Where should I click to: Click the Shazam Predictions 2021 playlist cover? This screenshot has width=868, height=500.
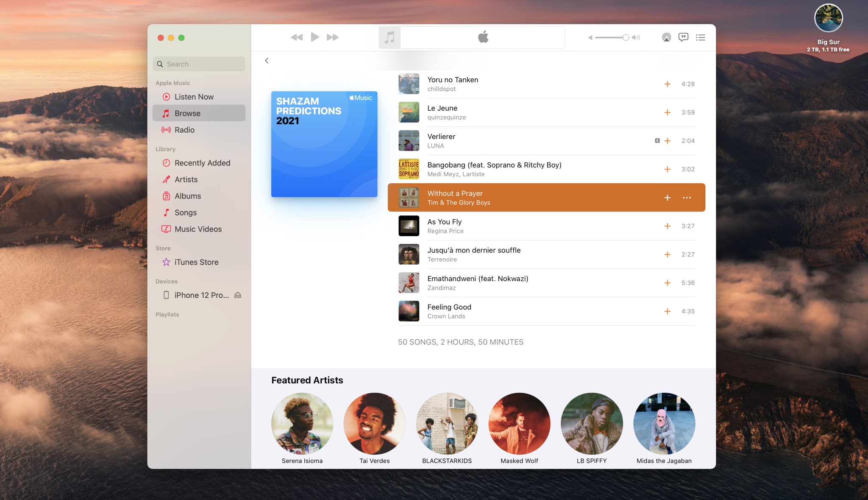tap(324, 144)
